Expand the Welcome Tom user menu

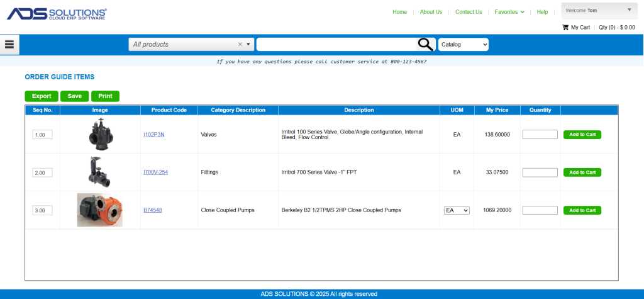(599, 11)
